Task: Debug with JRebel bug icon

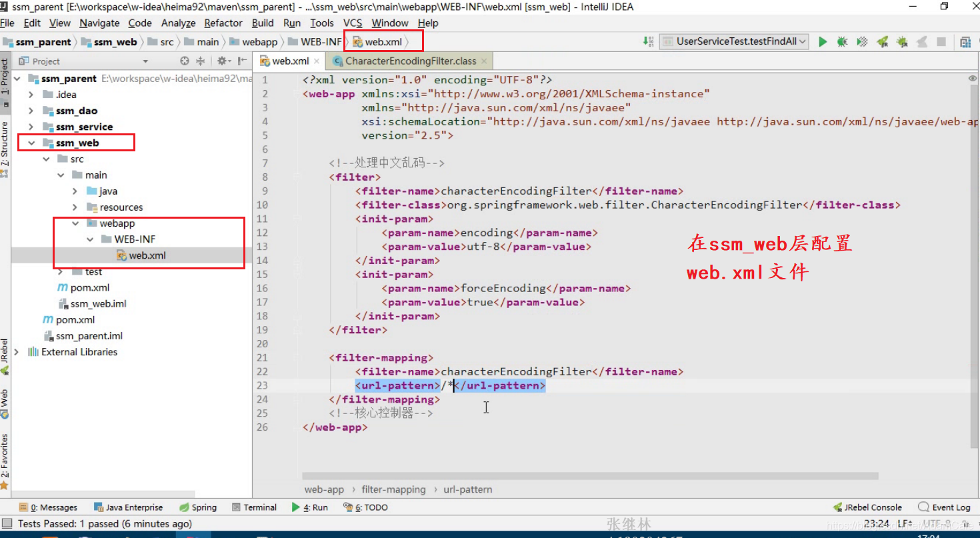Action: pyautogui.click(x=902, y=41)
